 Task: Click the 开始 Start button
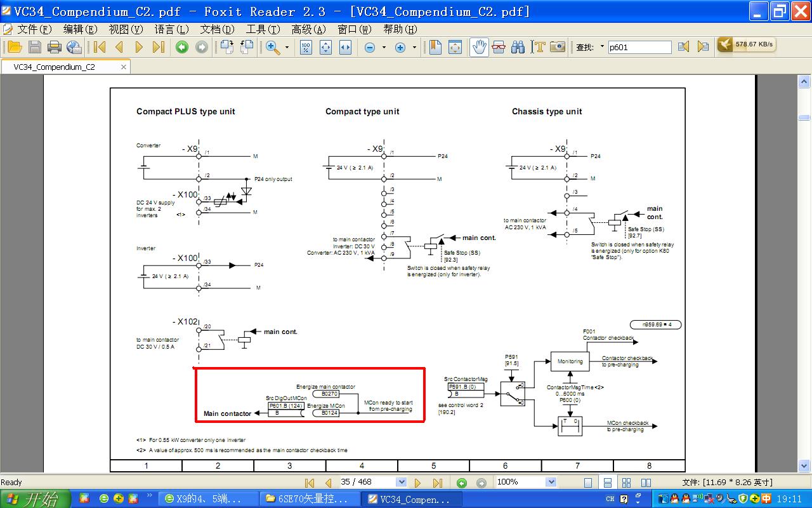coord(35,499)
